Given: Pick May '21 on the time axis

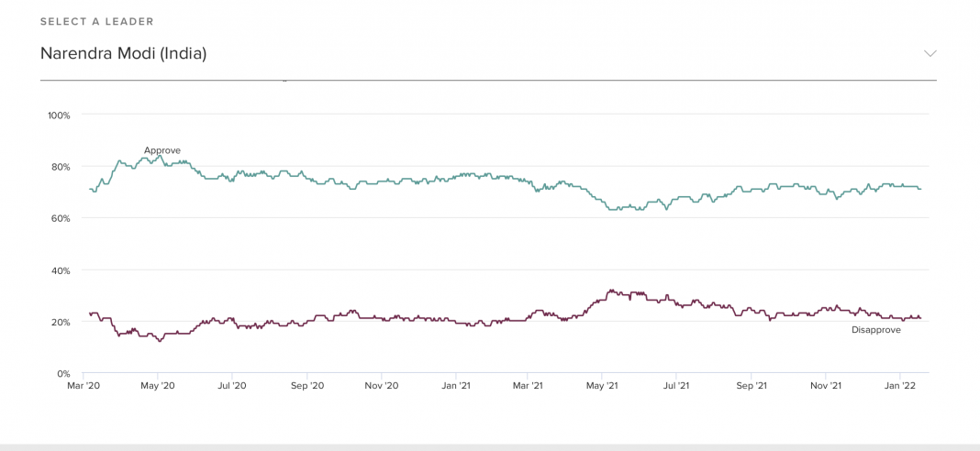Looking at the screenshot, I should click(602, 386).
